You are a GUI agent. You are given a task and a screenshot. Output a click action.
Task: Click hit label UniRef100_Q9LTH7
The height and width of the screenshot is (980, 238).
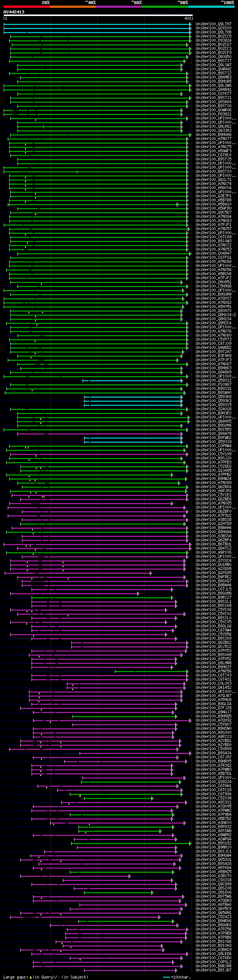pos(213,24)
